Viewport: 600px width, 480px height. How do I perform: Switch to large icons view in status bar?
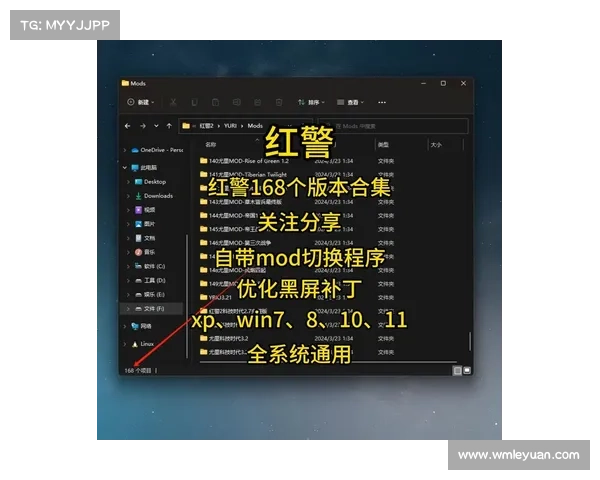tap(467, 371)
